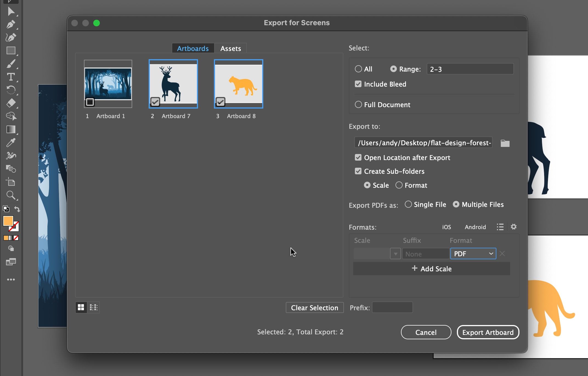This screenshot has width=588, height=376.
Task: Choose the Paintbrush tool
Action: pyautogui.click(x=11, y=64)
